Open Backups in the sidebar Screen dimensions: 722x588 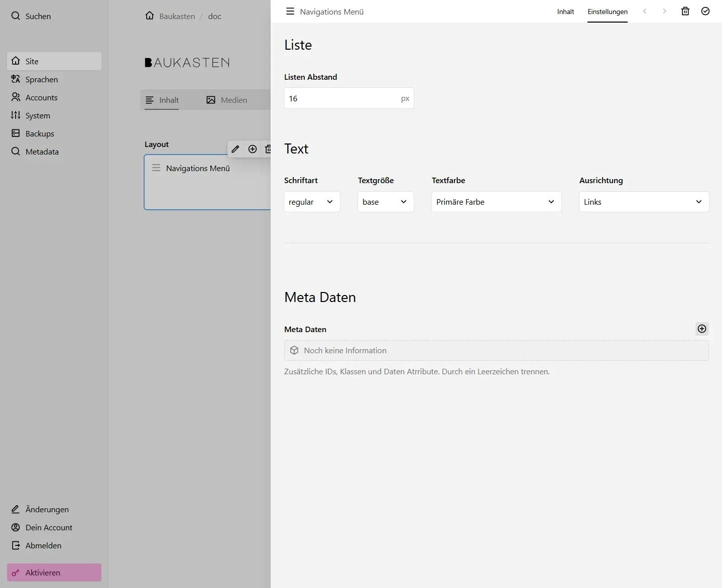(x=40, y=133)
